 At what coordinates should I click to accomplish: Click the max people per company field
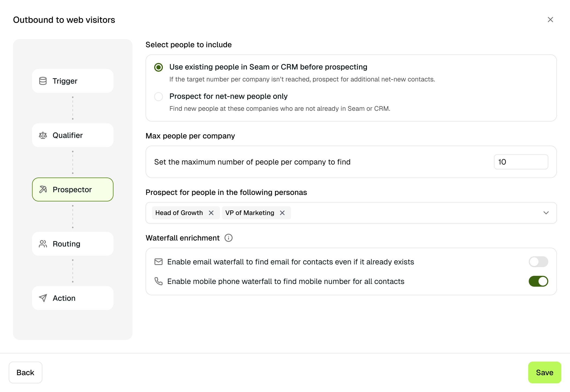[x=521, y=162]
